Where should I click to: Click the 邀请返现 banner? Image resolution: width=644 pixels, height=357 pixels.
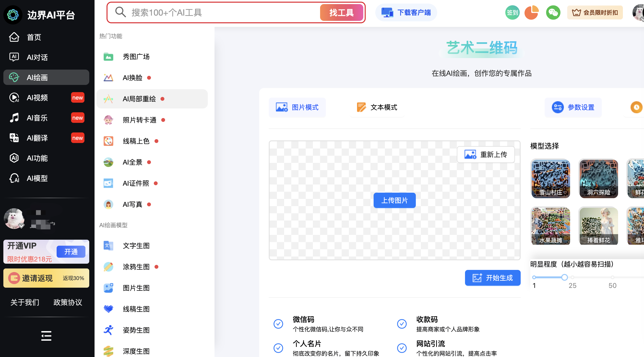coord(46,278)
